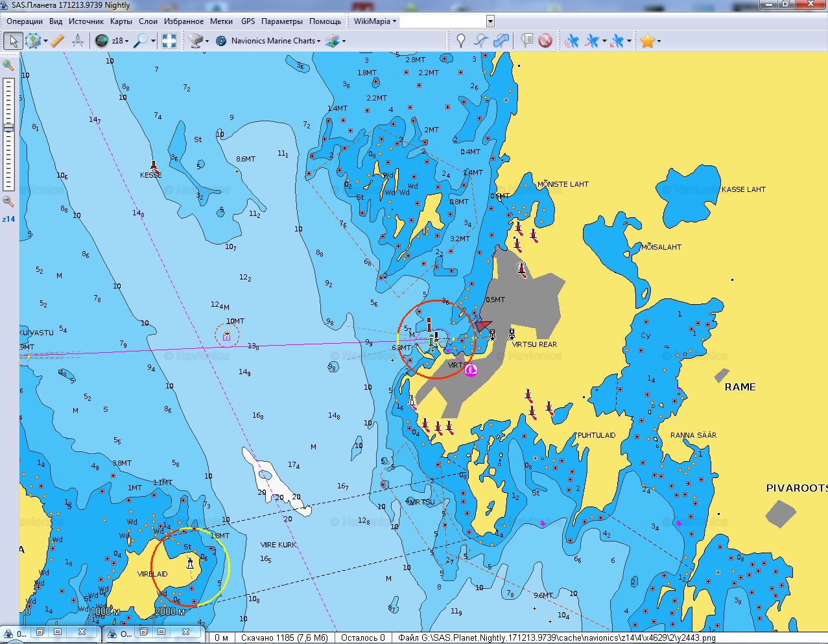Draw a new path on map
The height and width of the screenshot is (644, 828).
click(x=480, y=41)
